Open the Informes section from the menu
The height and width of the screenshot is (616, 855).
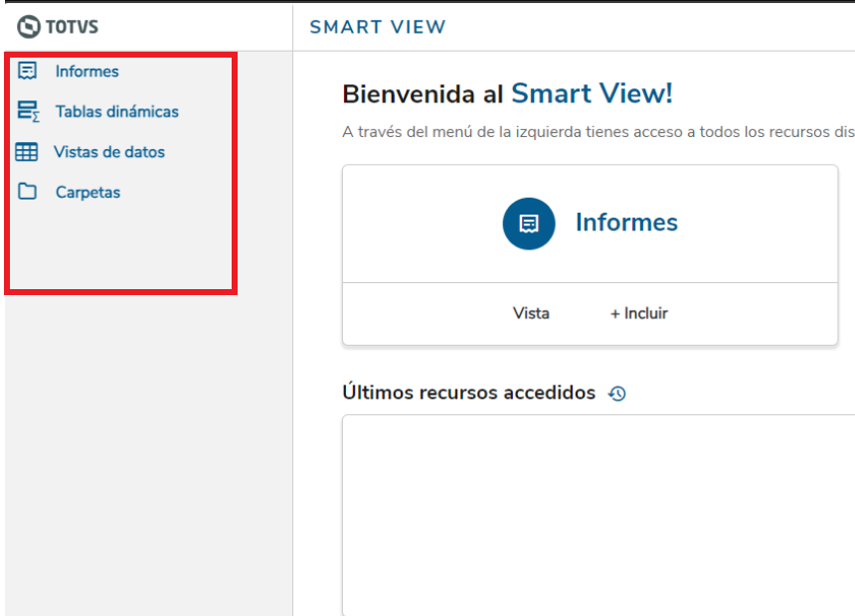[x=87, y=71]
